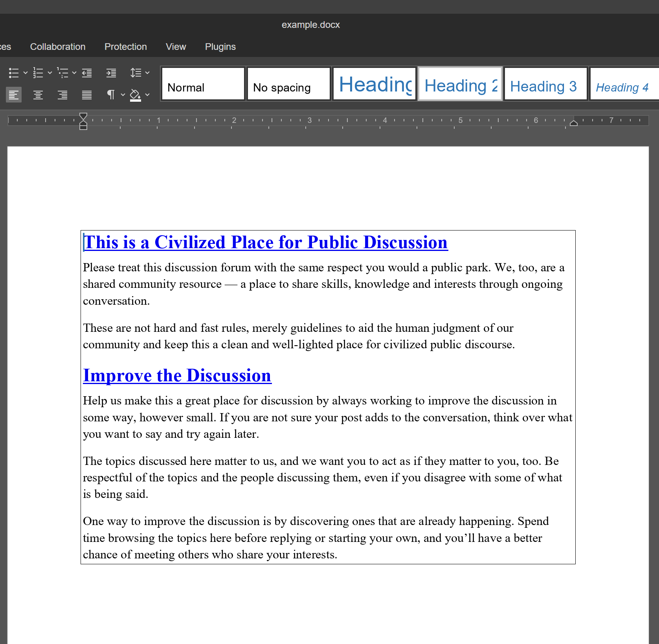The image size is (659, 644).
Task: Open the line spacing dropdown arrow
Action: click(x=147, y=73)
